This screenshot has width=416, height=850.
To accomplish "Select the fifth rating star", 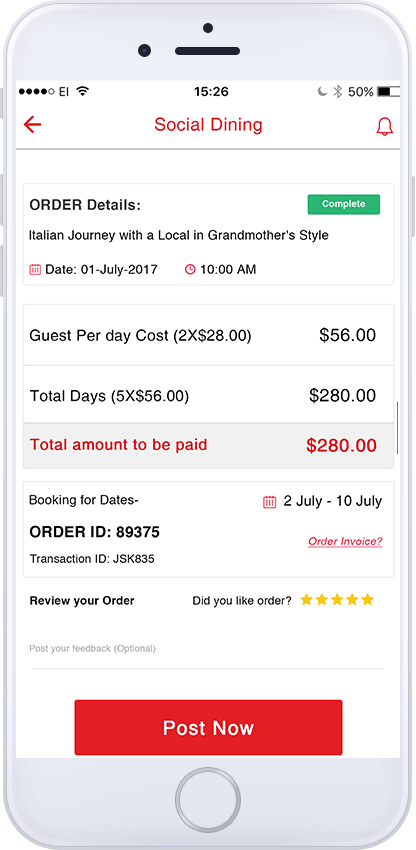I will click(x=368, y=600).
